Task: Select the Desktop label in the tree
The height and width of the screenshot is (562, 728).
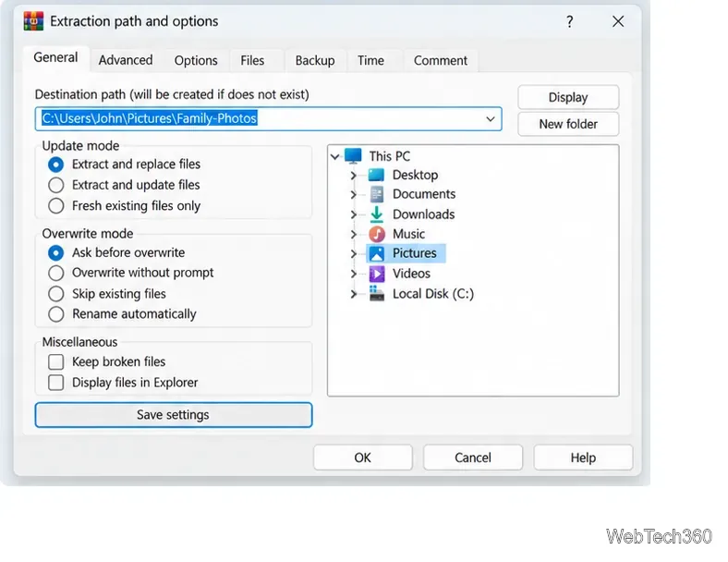Action: tap(416, 175)
